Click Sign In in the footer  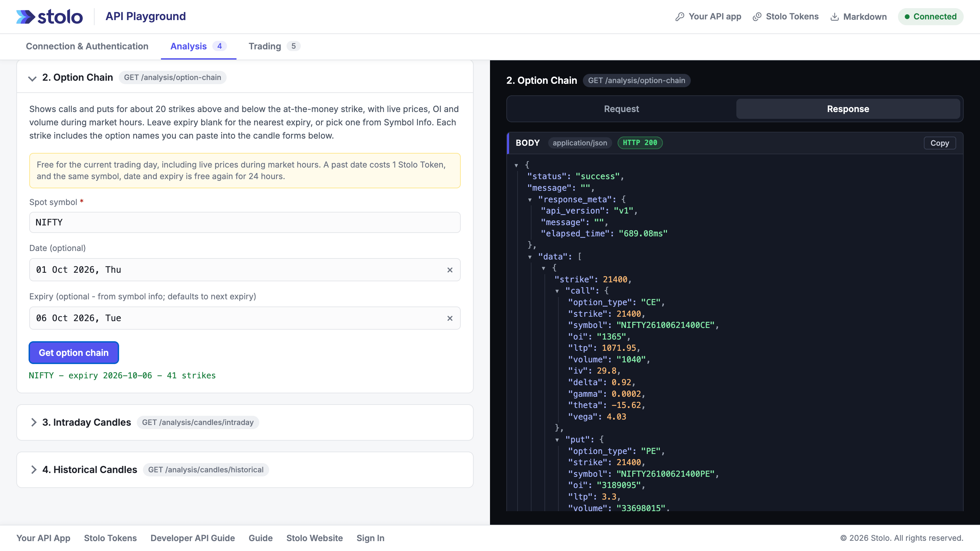[x=370, y=538]
